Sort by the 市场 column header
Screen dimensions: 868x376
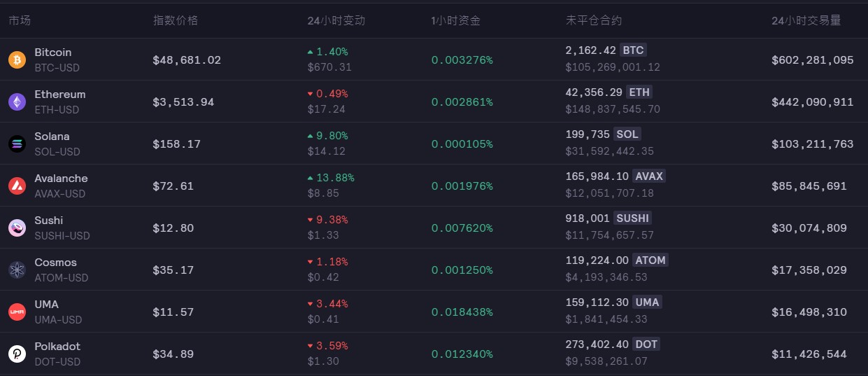tap(20, 20)
